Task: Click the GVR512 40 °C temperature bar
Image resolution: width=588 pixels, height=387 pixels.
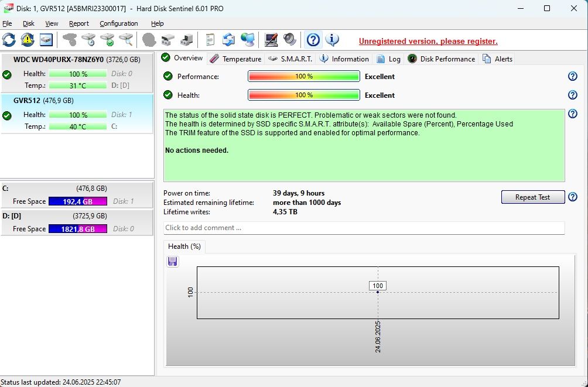Action: pos(78,126)
